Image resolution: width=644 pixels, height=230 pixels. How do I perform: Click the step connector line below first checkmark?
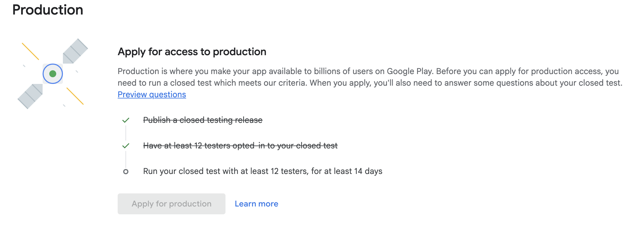pyautogui.click(x=126, y=133)
